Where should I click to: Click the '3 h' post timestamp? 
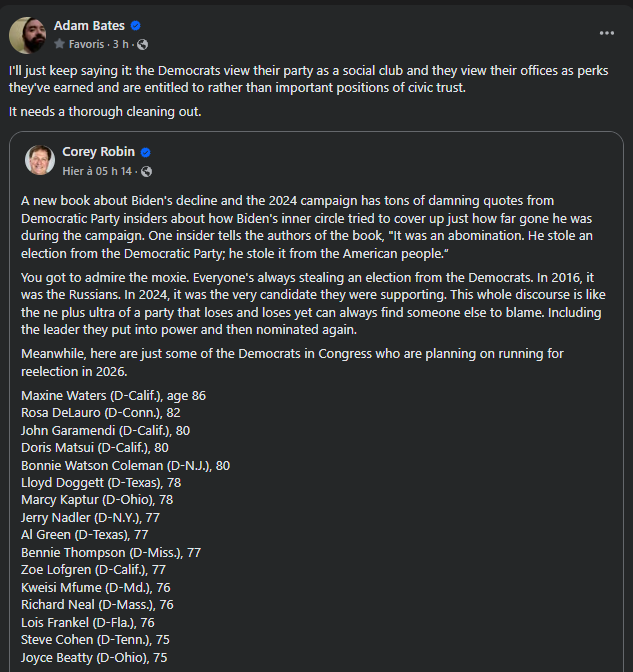(x=119, y=45)
